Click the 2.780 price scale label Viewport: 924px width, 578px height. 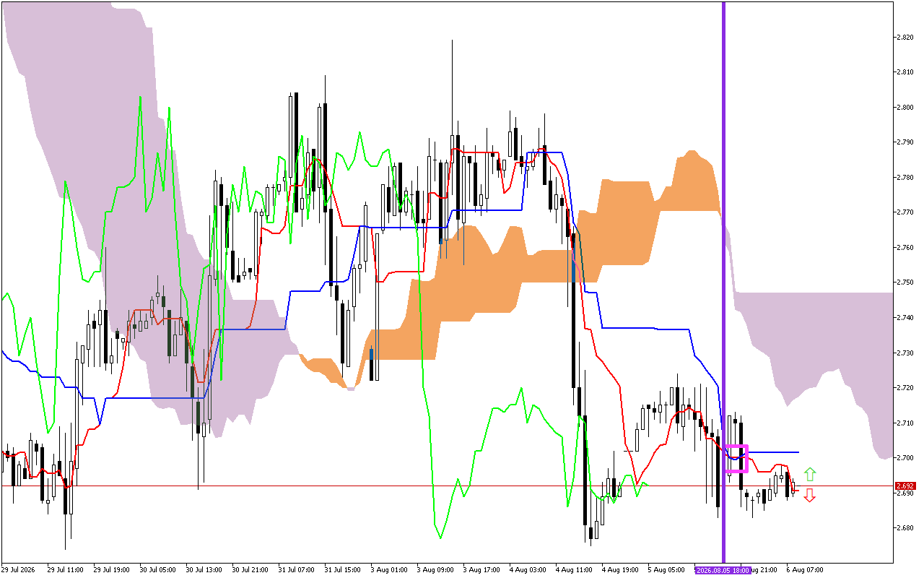[905, 178]
